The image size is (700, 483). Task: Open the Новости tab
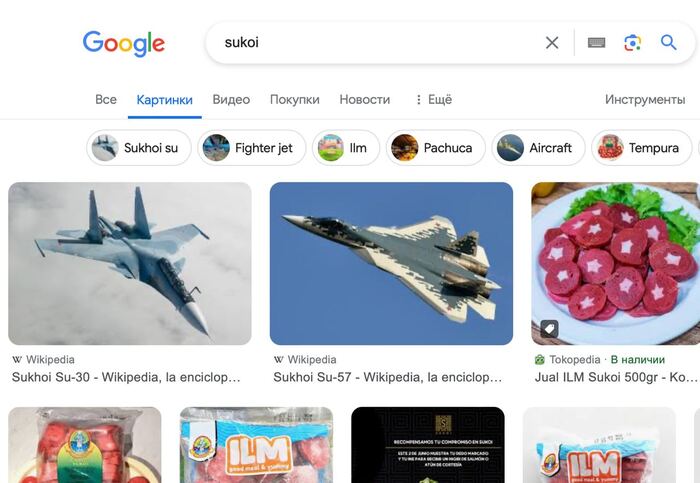click(x=364, y=100)
